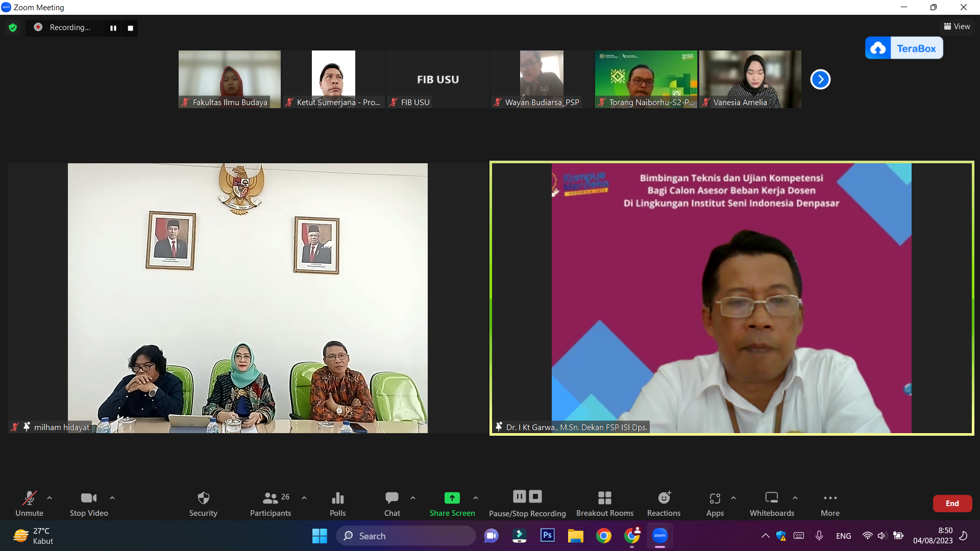The image size is (980, 551).
Task: Pause recording via top recording indicator
Action: pyautogui.click(x=113, y=28)
